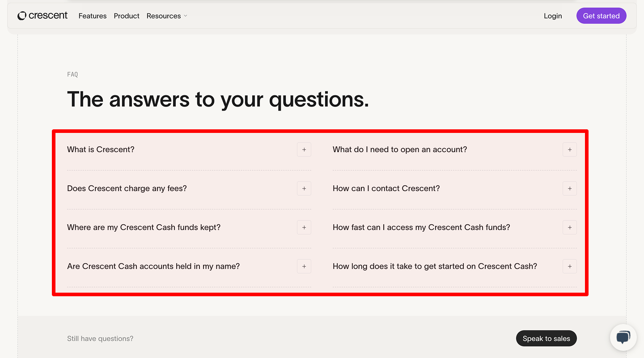Expand "How can I contact Crescent?"
644x358 pixels.
569,188
